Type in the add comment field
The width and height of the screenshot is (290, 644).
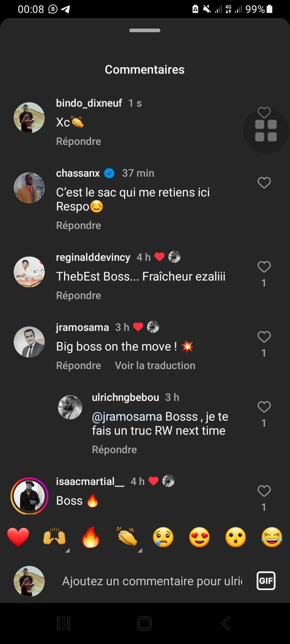tap(152, 581)
